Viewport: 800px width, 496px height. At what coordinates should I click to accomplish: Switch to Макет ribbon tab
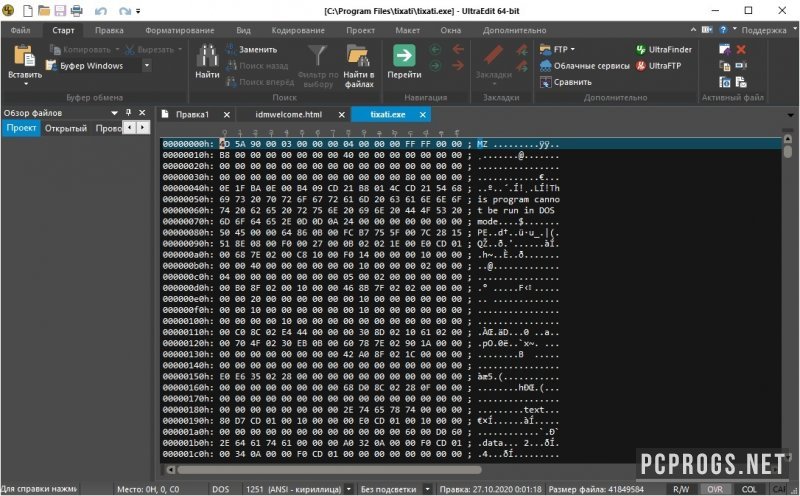pyautogui.click(x=408, y=30)
